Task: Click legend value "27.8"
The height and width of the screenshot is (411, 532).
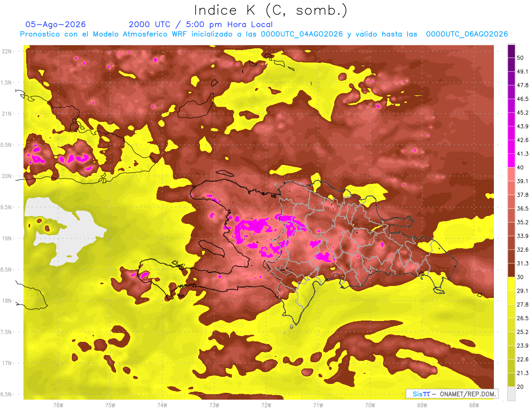Action: coord(522,305)
